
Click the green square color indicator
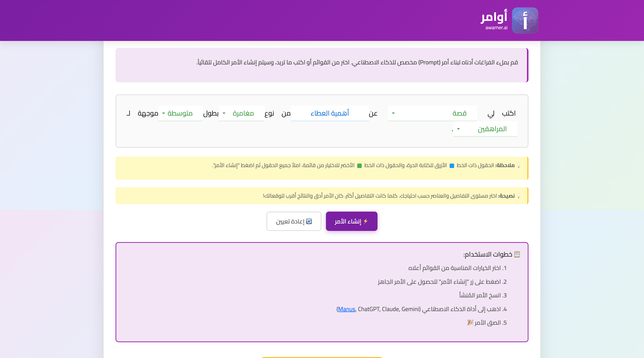point(359,166)
